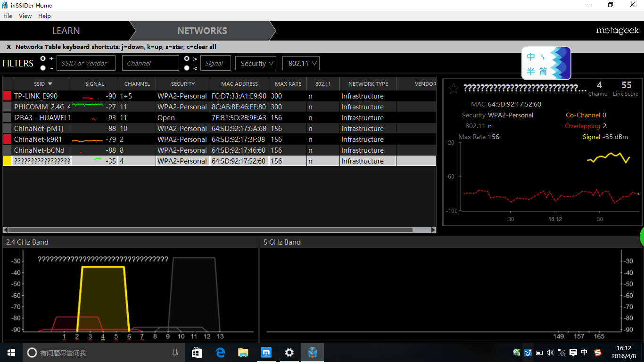Switch to the LEARN tab
Image resolution: width=644 pixels, height=362 pixels.
66,31
